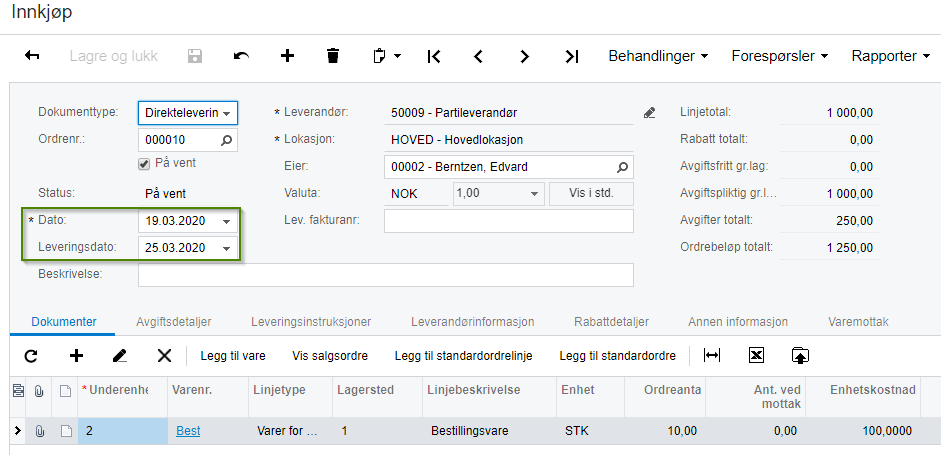The width and height of the screenshot is (941, 455).
Task: Click Lagre og lukk button
Action: point(113,56)
